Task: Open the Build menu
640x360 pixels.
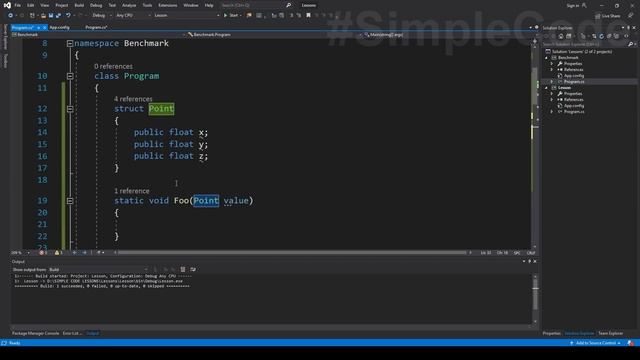Action: (x=79, y=5)
